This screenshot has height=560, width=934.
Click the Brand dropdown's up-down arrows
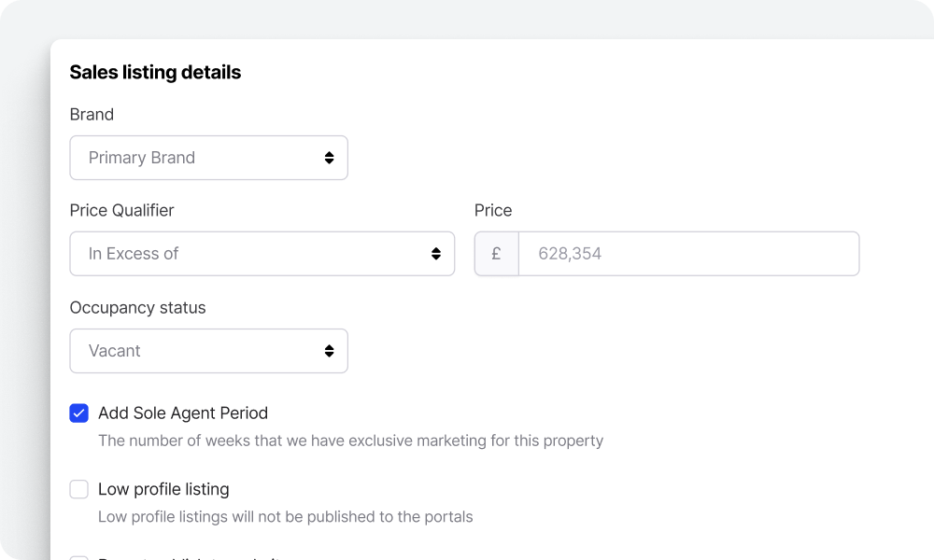coord(329,158)
